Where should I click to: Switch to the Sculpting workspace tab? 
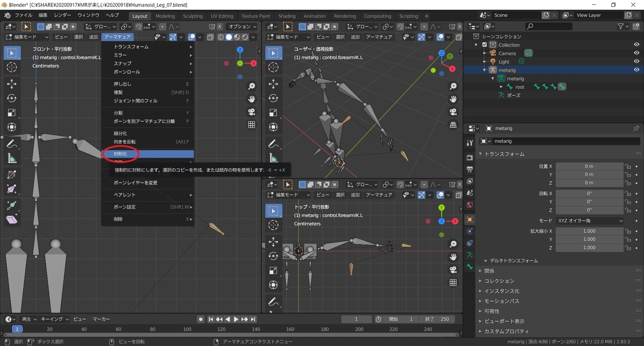[193, 16]
